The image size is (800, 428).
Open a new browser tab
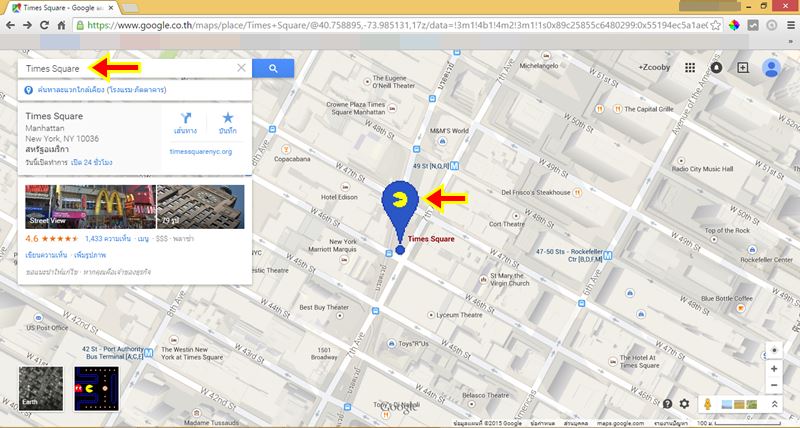(x=131, y=8)
